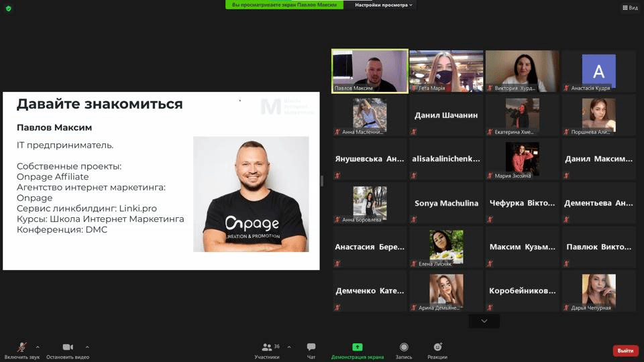Select Янушевська Ан tile
This screenshot has height=362, width=644.
pyautogui.click(x=370, y=160)
